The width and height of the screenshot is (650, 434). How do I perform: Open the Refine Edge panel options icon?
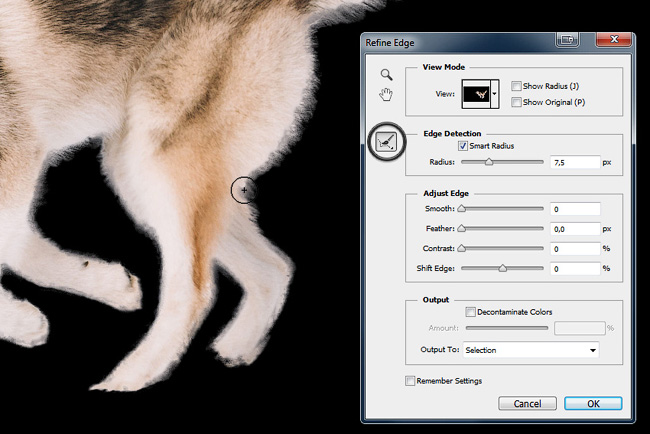pos(567,40)
